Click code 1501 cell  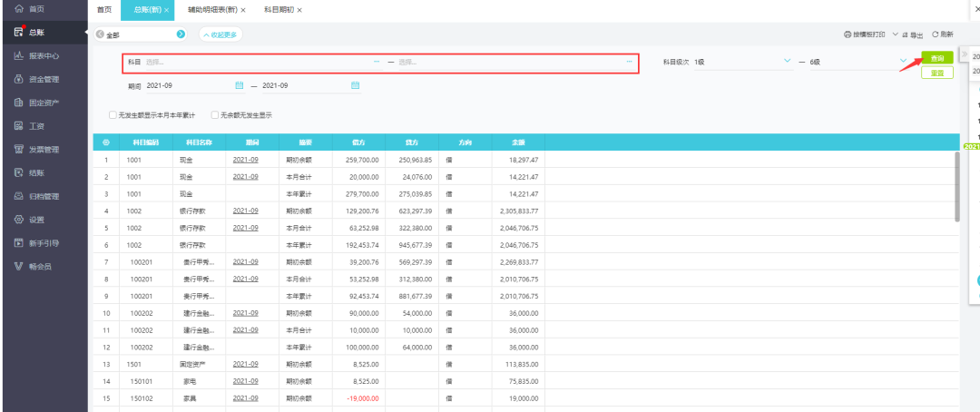click(x=145, y=364)
